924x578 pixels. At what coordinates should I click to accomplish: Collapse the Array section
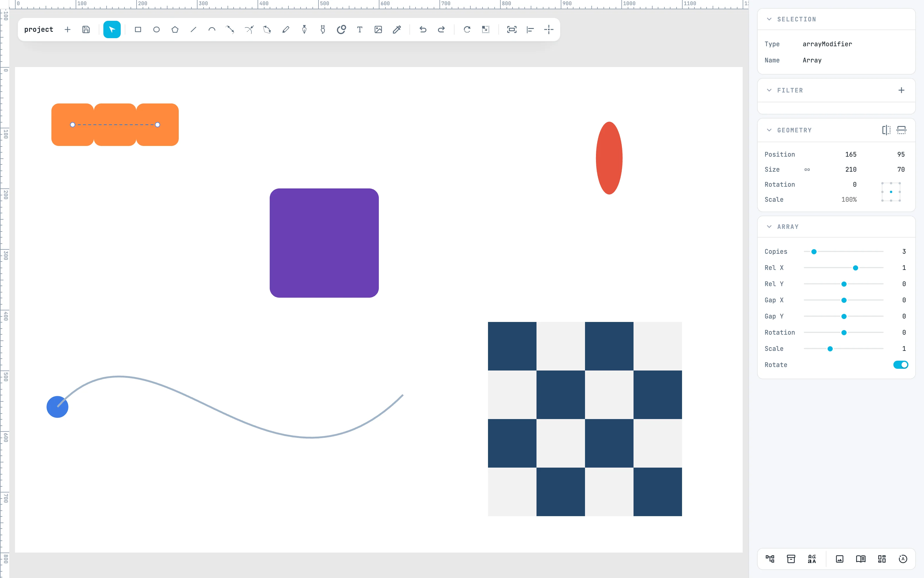[x=769, y=227]
